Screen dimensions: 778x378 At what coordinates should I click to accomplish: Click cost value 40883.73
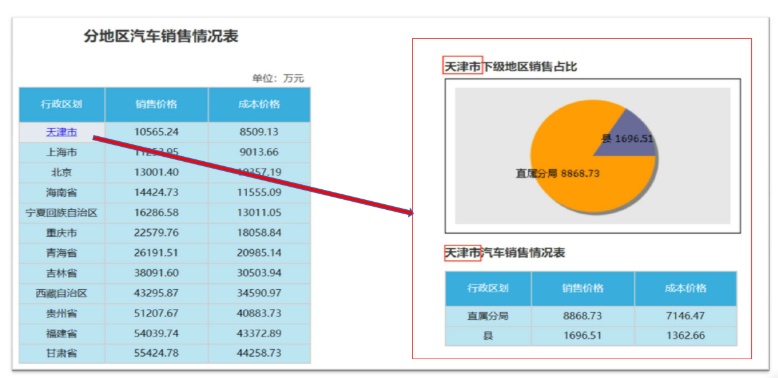[259, 314]
